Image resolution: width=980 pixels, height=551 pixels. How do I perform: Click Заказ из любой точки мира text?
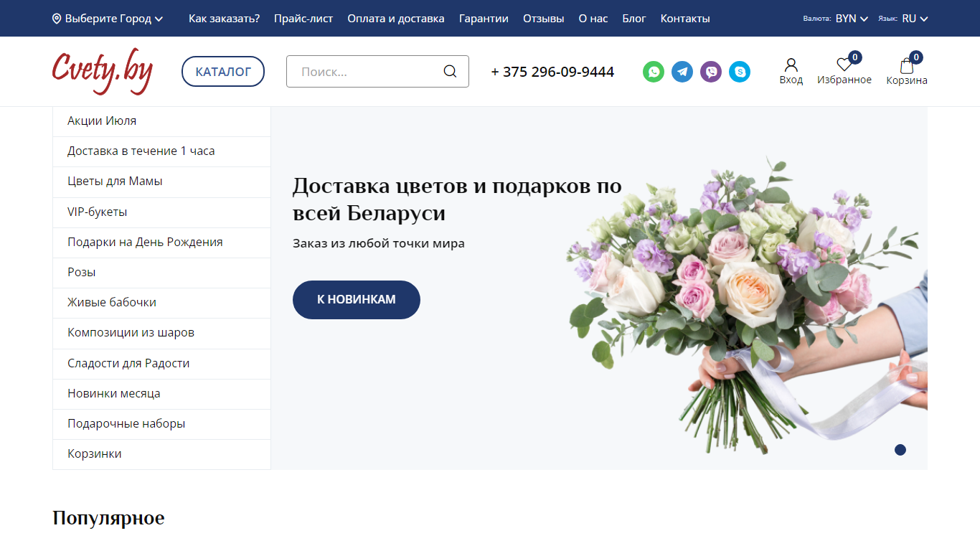coord(379,243)
